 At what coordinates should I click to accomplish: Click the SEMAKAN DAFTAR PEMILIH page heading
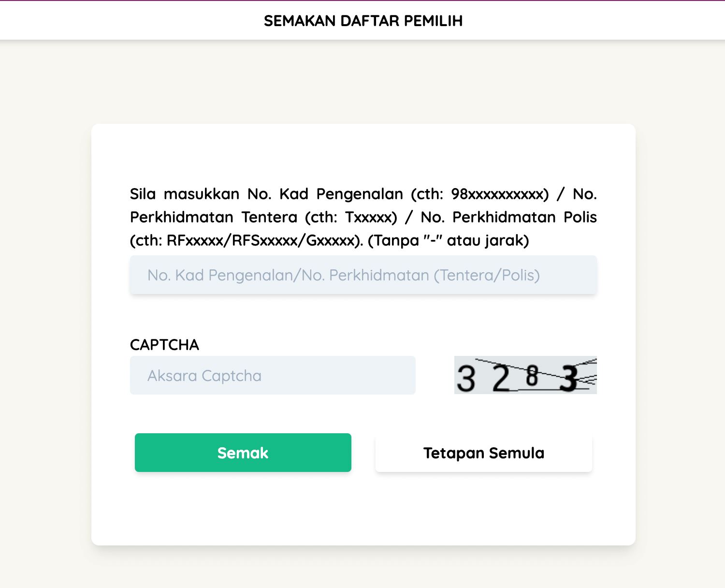coord(363,21)
